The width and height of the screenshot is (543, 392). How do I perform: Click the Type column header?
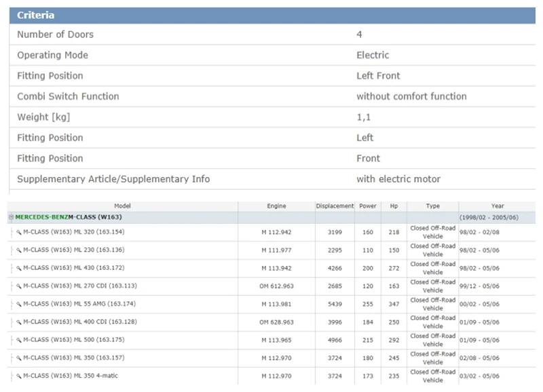[x=433, y=206]
